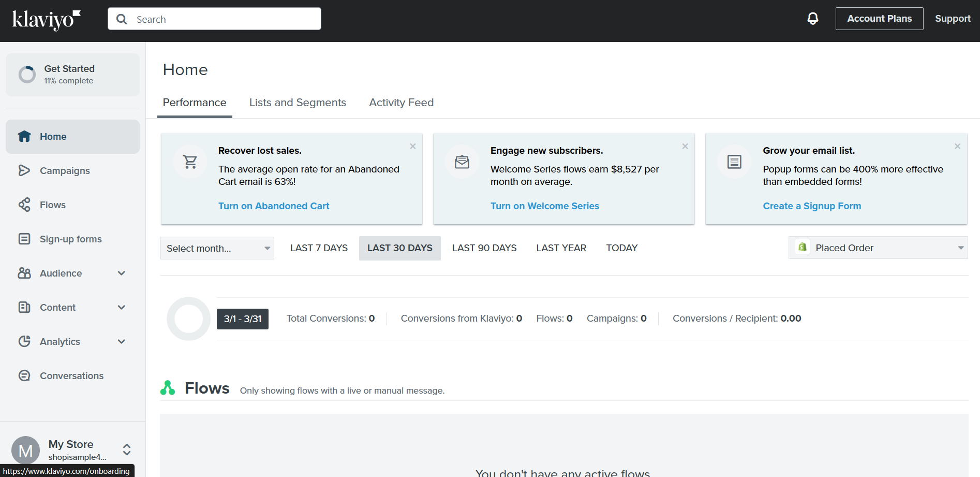Click the conversions donut chart

[x=189, y=319]
